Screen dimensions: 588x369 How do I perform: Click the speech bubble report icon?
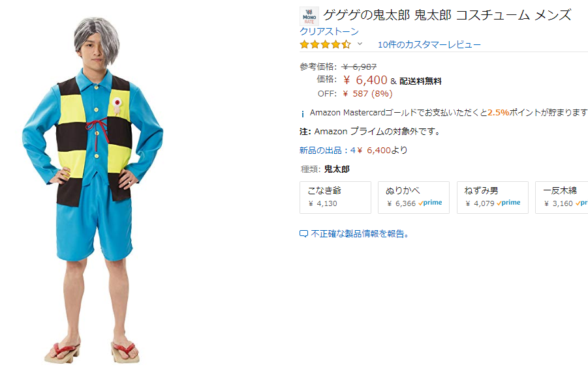303,234
